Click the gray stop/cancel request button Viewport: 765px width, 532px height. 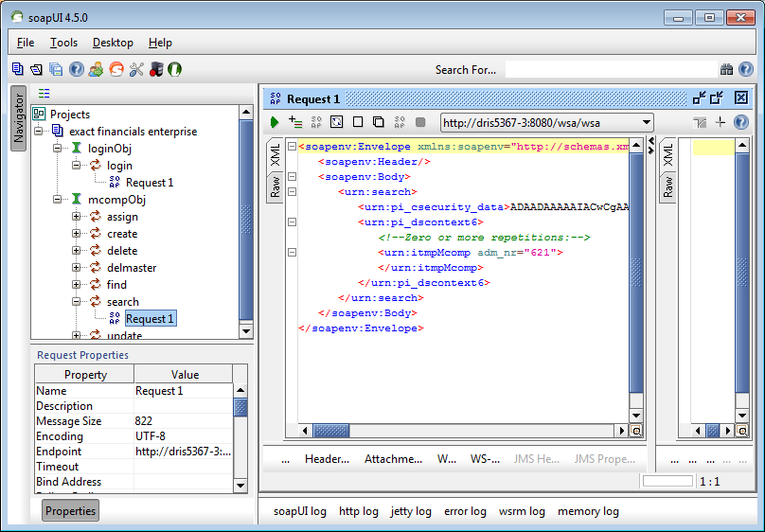coord(420,122)
